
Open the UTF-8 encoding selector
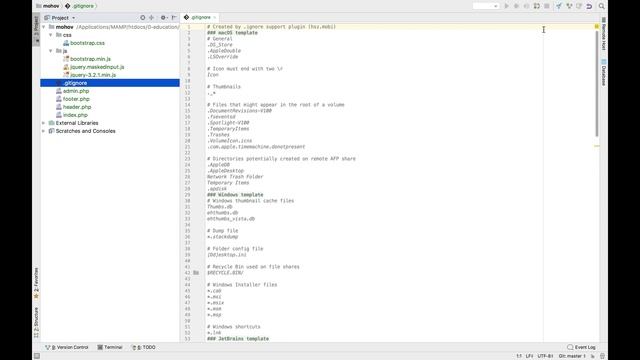545,356
